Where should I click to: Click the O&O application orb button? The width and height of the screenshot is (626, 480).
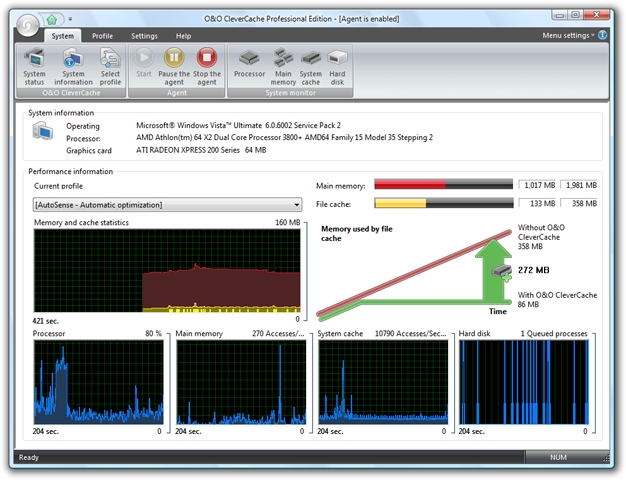(x=27, y=26)
